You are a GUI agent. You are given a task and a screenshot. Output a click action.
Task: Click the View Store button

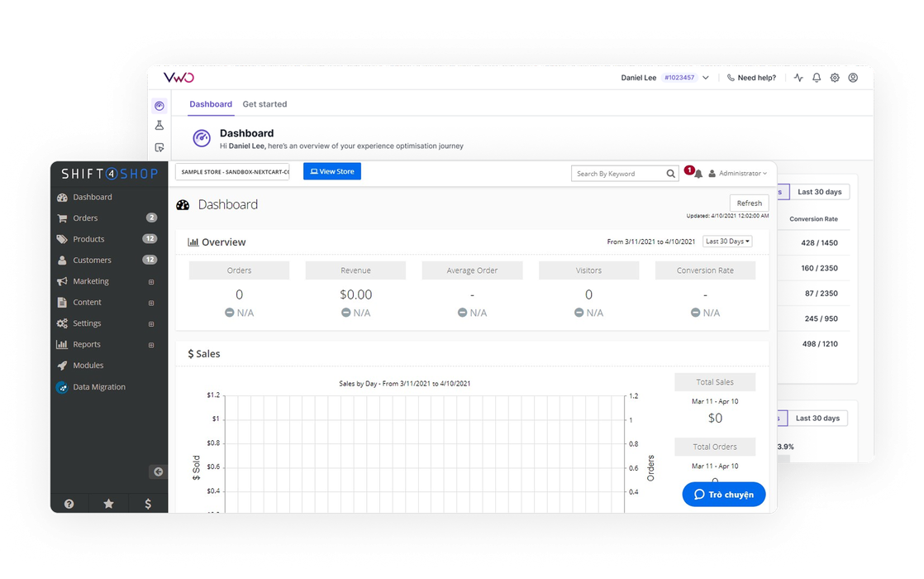click(332, 171)
